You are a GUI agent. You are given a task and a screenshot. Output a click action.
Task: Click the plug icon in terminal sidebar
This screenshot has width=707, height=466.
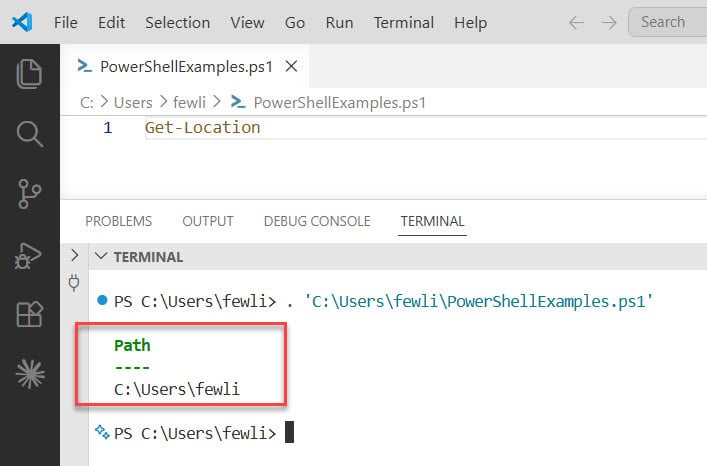coord(74,283)
